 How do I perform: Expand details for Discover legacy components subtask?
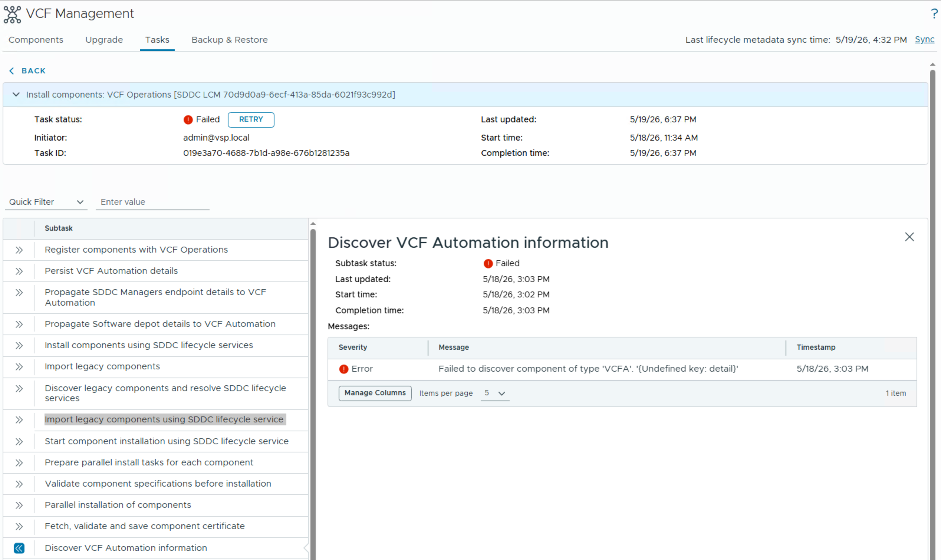click(19, 388)
